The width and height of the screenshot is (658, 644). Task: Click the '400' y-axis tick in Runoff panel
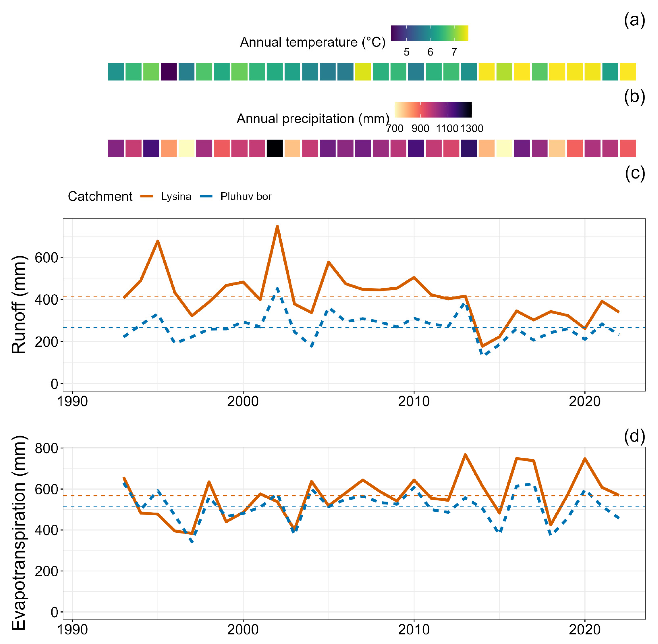coord(46,300)
